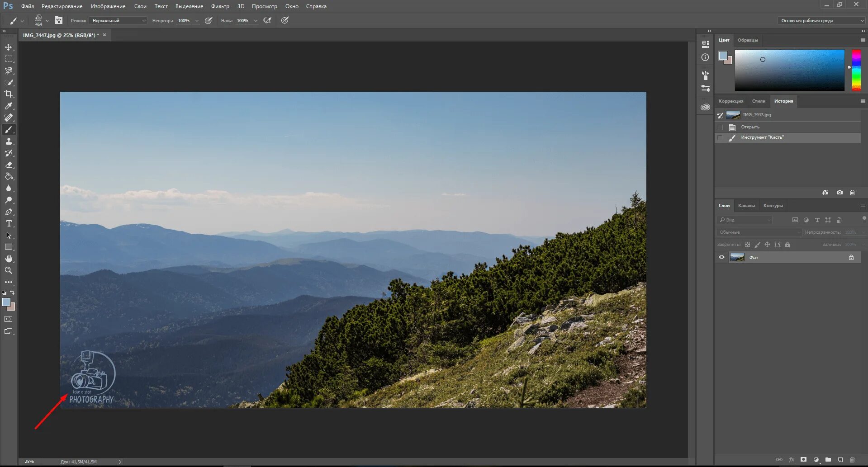Select the Paint Bucket tool
This screenshot has height=467, width=868.
point(9,176)
